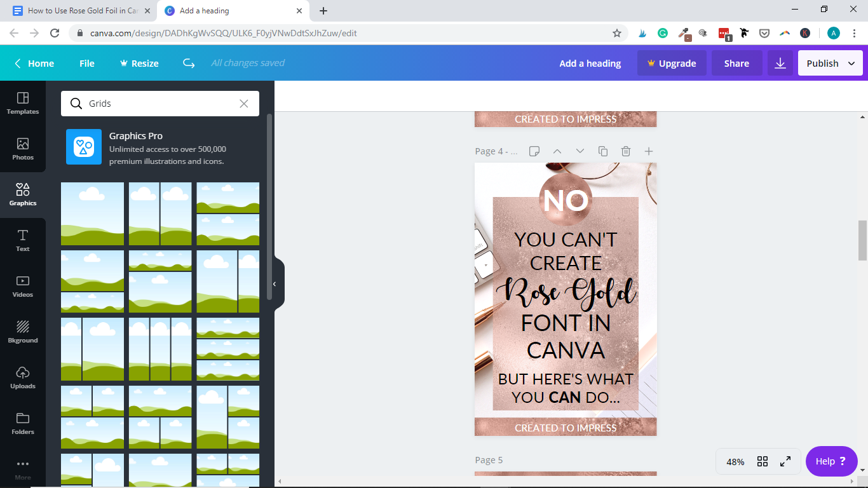The width and height of the screenshot is (868, 488).
Task: Delete Page 4 with the trash icon
Action: [626, 151]
